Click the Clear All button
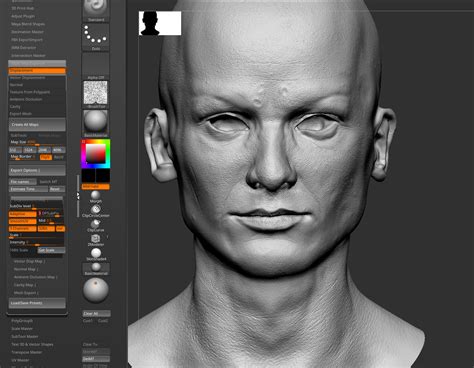This screenshot has height=368, width=474. (x=96, y=314)
